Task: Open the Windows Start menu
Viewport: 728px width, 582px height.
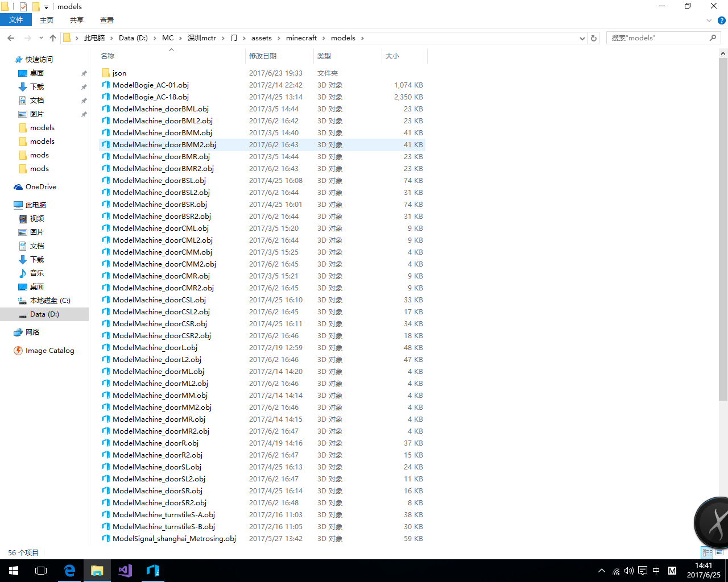Action: [14, 571]
